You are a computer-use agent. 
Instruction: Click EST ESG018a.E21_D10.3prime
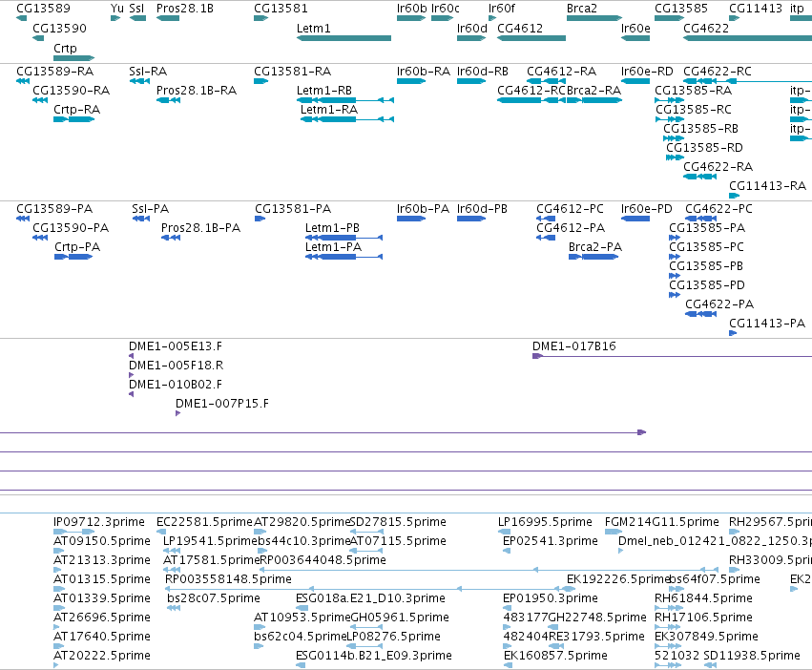pyautogui.click(x=370, y=598)
